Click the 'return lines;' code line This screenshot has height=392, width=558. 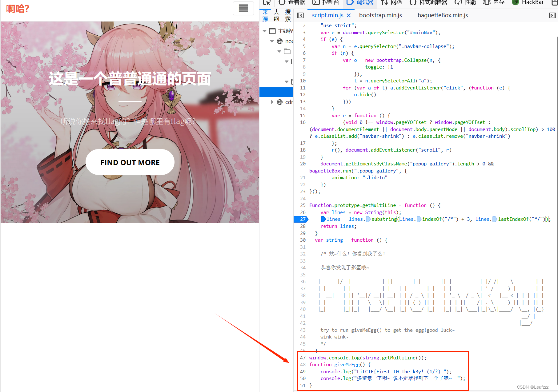click(339, 226)
